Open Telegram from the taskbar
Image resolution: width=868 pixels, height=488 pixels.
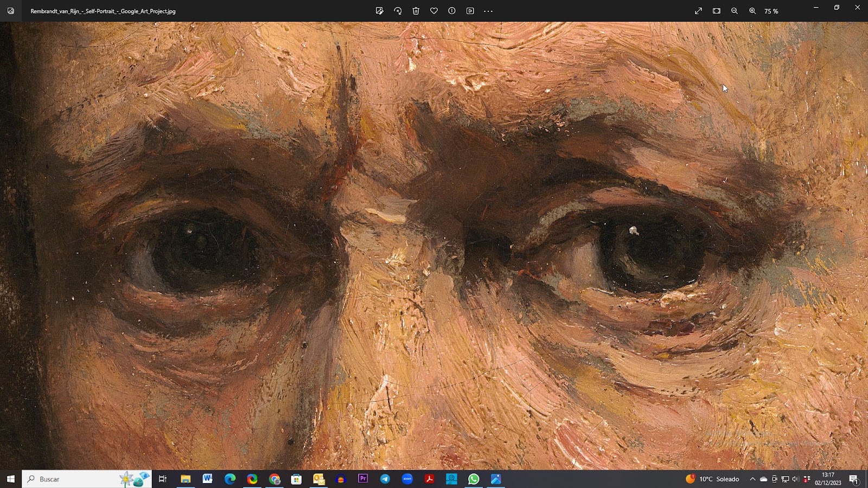click(x=385, y=479)
